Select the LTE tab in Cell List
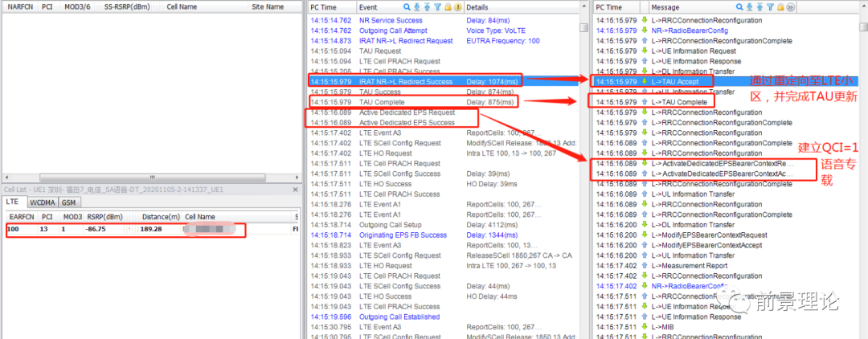 pyautogui.click(x=13, y=202)
